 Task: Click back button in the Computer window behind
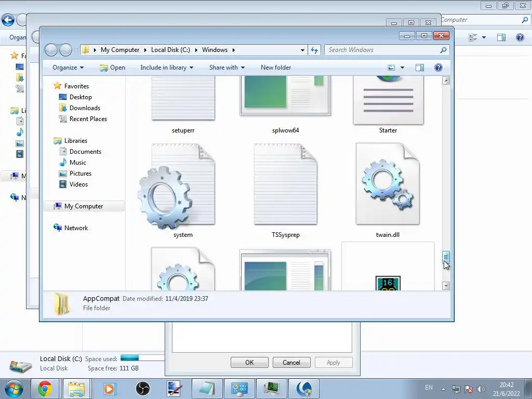point(8,20)
